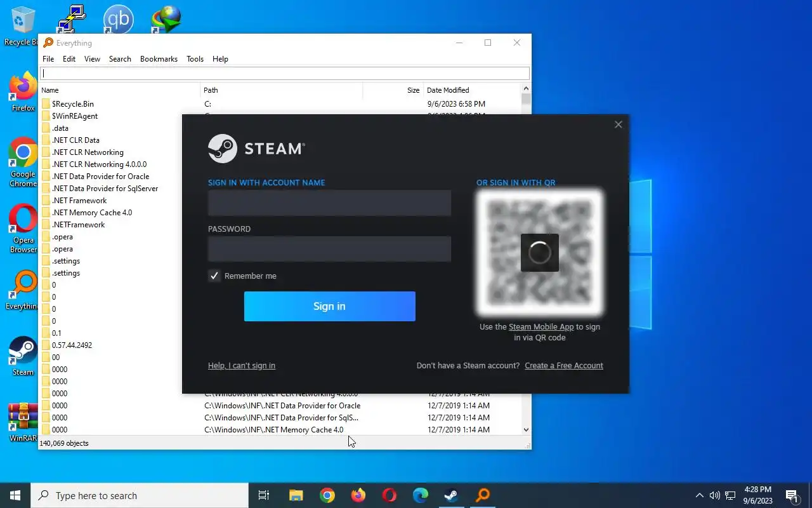This screenshot has height=508, width=812.
Task: Select the .data folder row
Action: point(60,128)
